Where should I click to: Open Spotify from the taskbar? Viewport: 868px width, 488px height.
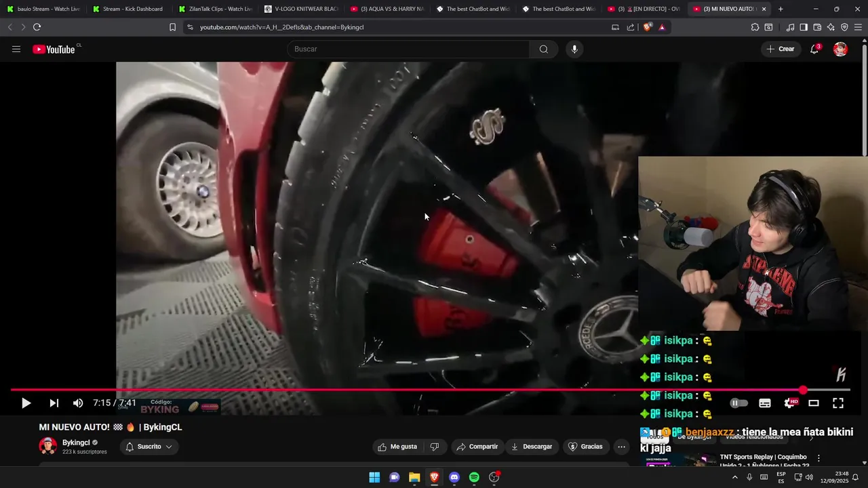pos(474,477)
